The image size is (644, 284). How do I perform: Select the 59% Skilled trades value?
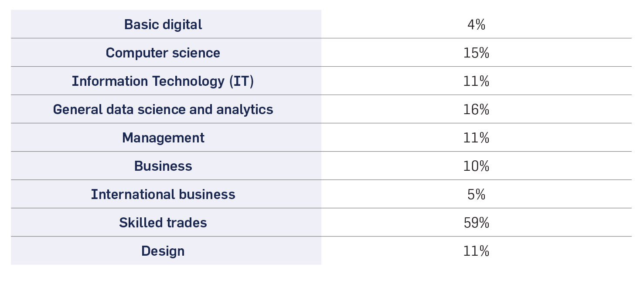click(476, 223)
